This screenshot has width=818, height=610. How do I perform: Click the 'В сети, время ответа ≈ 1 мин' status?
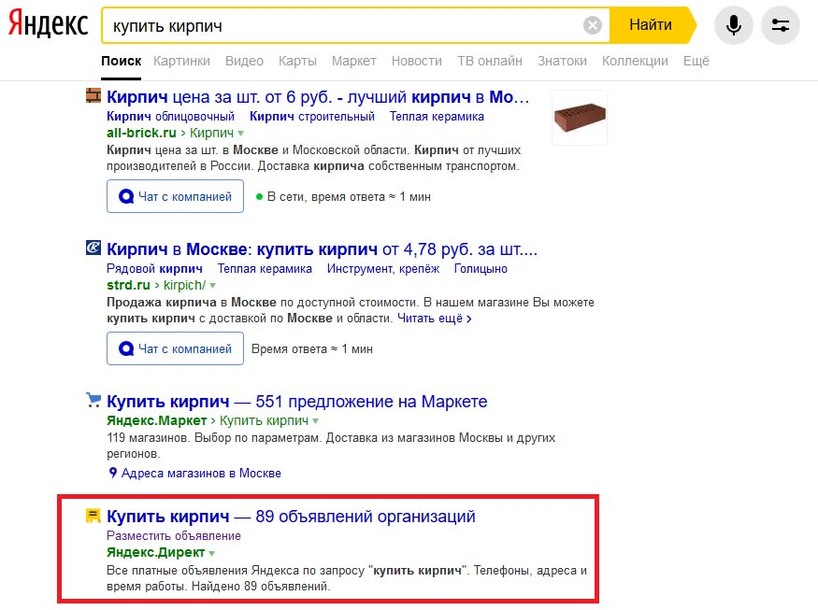[x=343, y=197]
